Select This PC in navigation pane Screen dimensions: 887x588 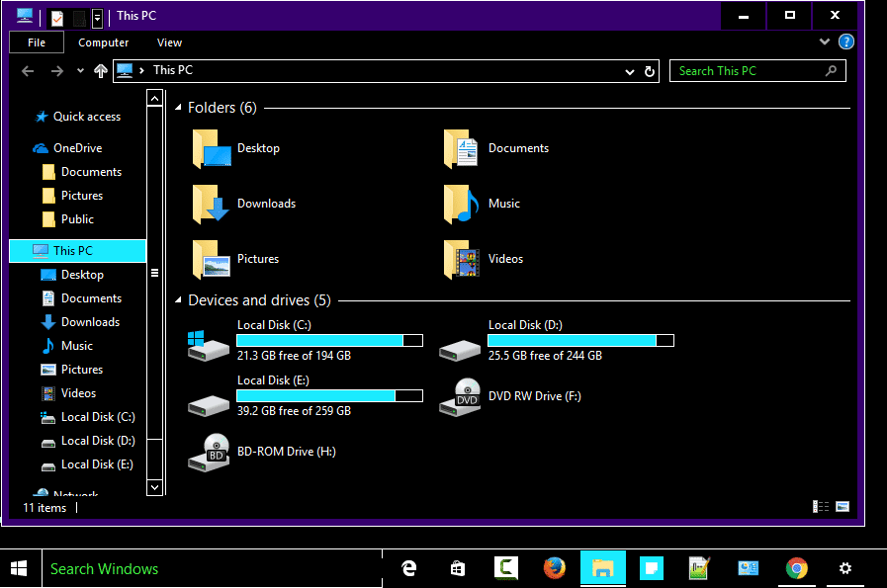[x=78, y=251]
